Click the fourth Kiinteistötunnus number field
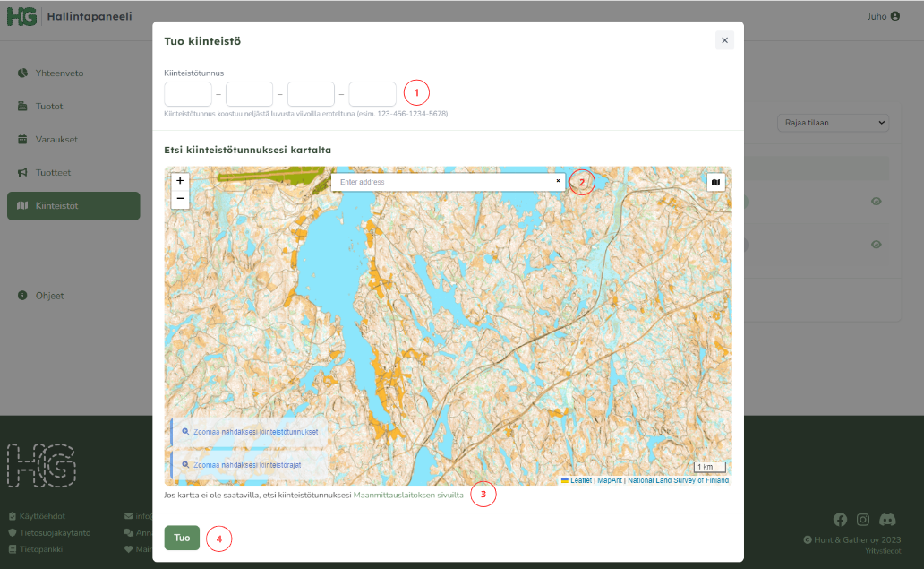The image size is (924, 569). click(372, 94)
